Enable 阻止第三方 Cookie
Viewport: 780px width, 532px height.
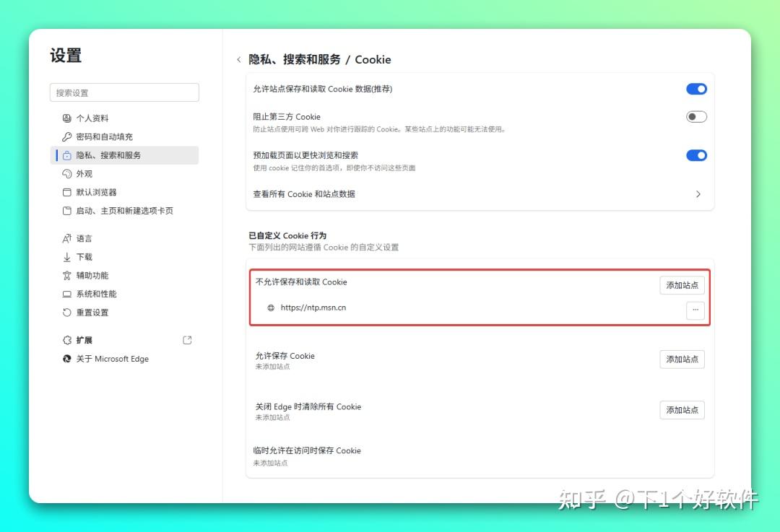(x=695, y=116)
